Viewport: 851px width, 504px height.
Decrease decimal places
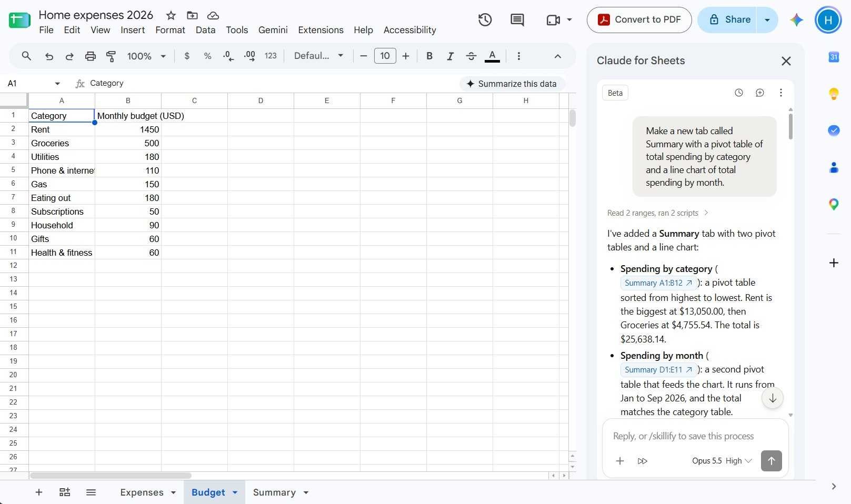228,56
